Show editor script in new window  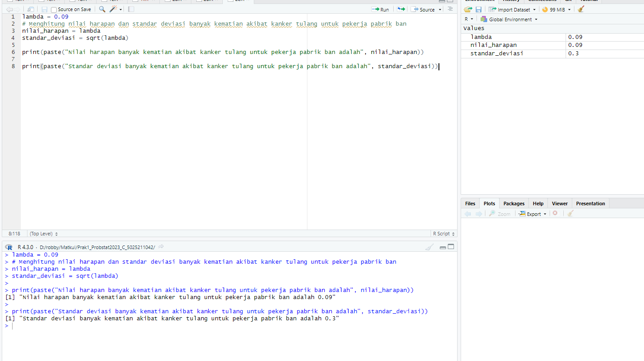click(30, 9)
